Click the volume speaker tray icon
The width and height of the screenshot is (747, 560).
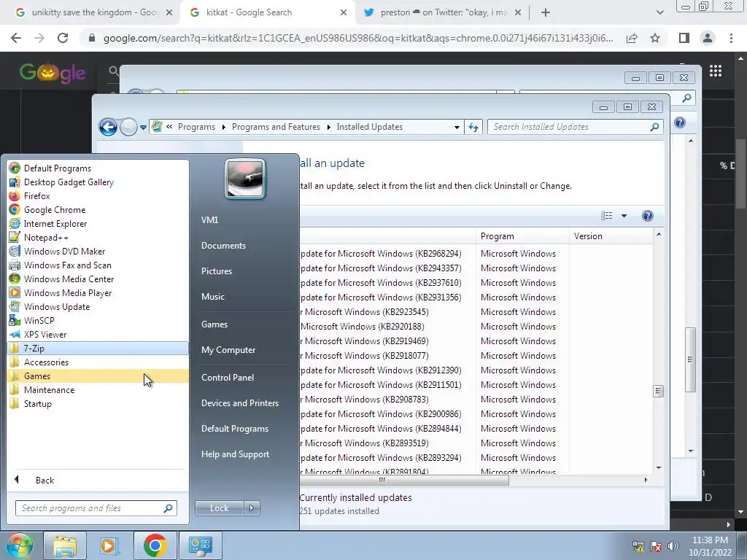[x=673, y=546]
